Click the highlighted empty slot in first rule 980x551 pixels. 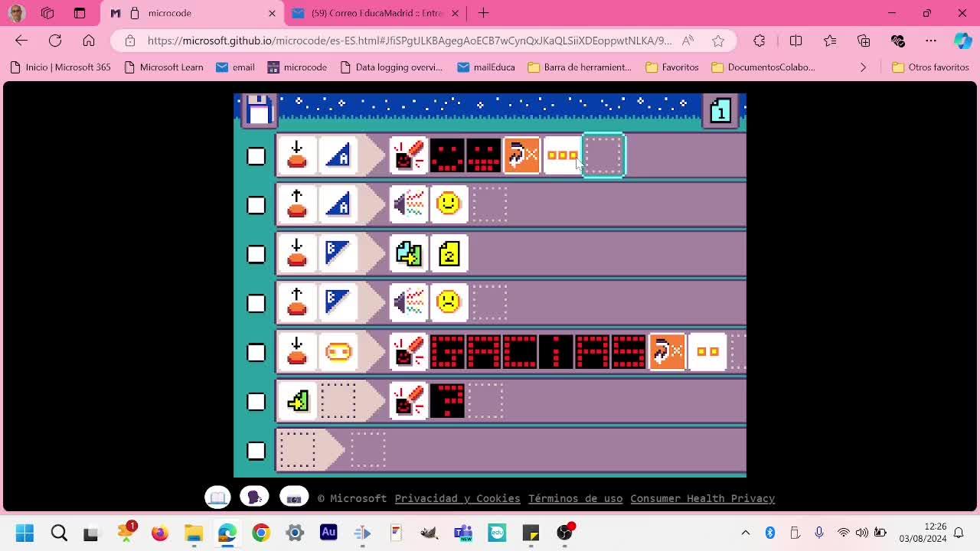[x=604, y=155]
